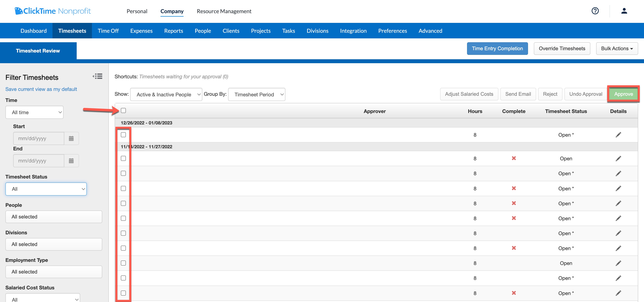Click the Details column header
The height and width of the screenshot is (302, 644).
(618, 111)
